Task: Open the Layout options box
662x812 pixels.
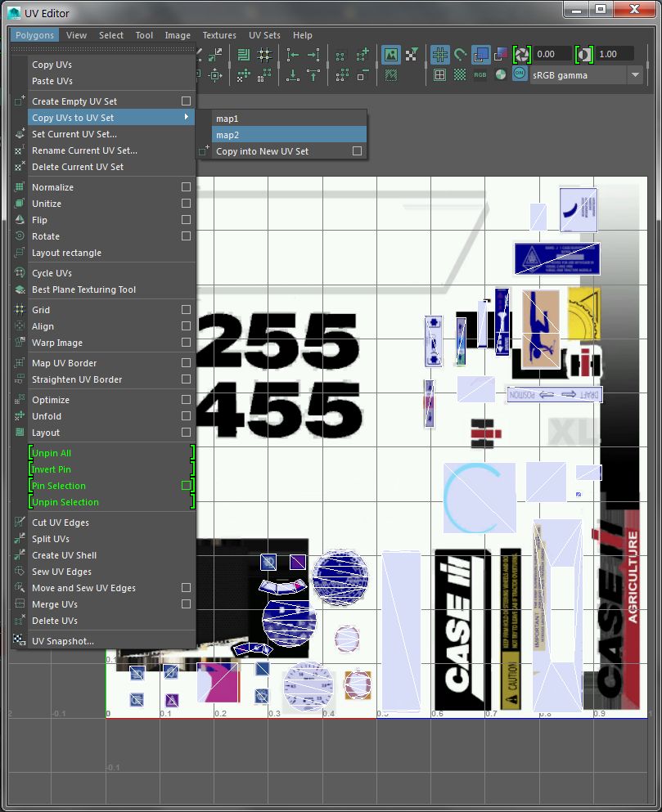Action: 186,433
